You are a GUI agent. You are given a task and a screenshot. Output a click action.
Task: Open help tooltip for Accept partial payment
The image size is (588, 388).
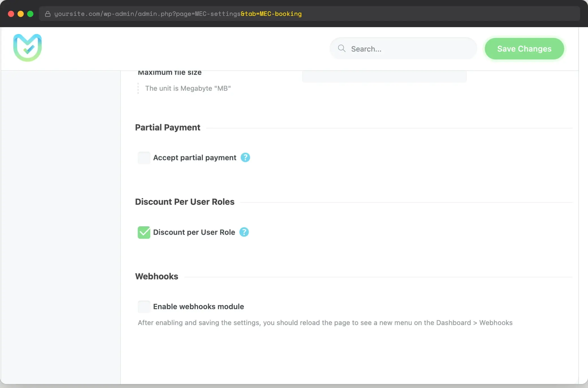coord(245,158)
